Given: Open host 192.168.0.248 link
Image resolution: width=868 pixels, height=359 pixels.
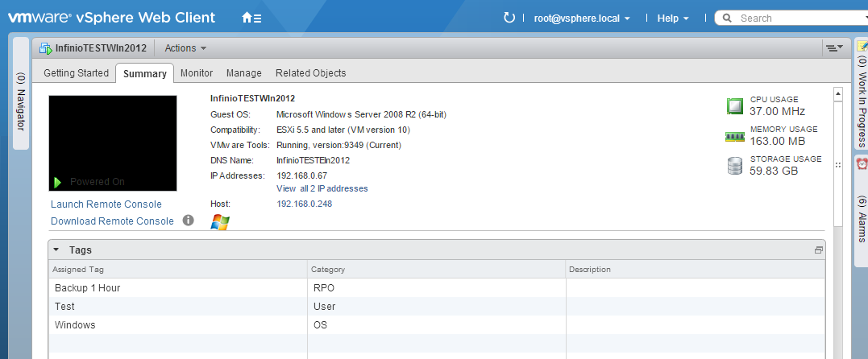Looking at the screenshot, I should [305, 204].
